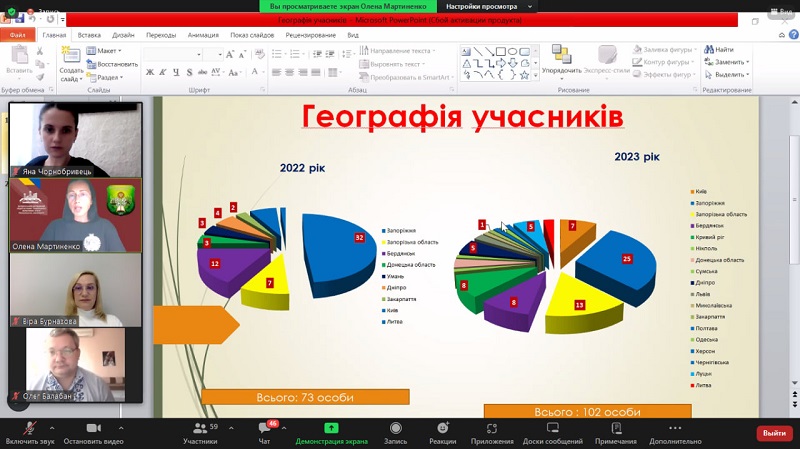This screenshot has height=449, width=800.
Task: Open Упорядочить arrange menu
Action: pyautogui.click(x=561, y=63)
